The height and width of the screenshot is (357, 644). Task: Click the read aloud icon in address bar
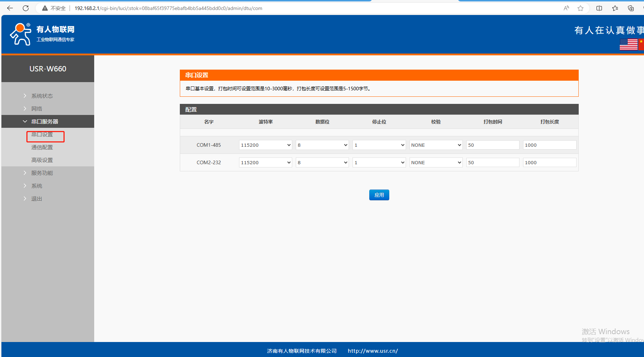tap(566, 8)
